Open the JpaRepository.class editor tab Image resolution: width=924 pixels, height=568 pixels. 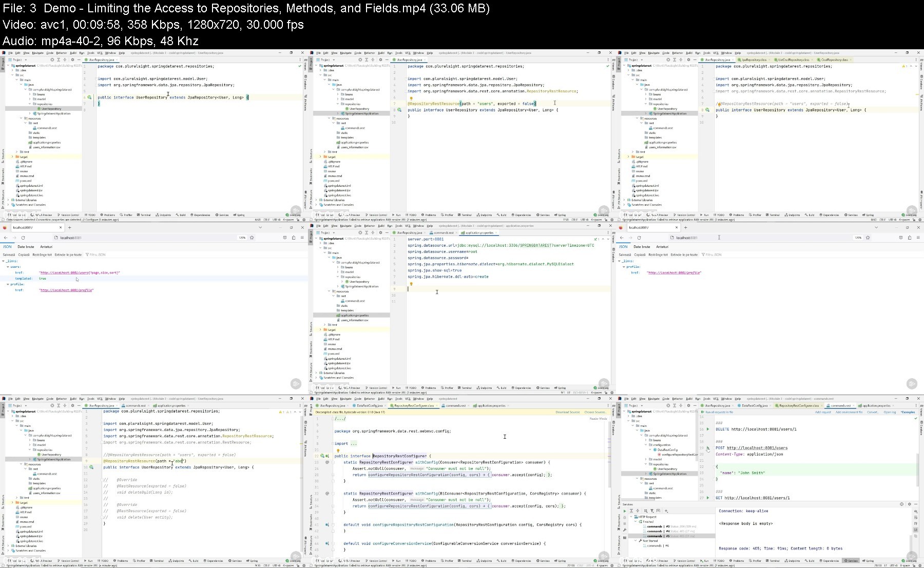754,60
